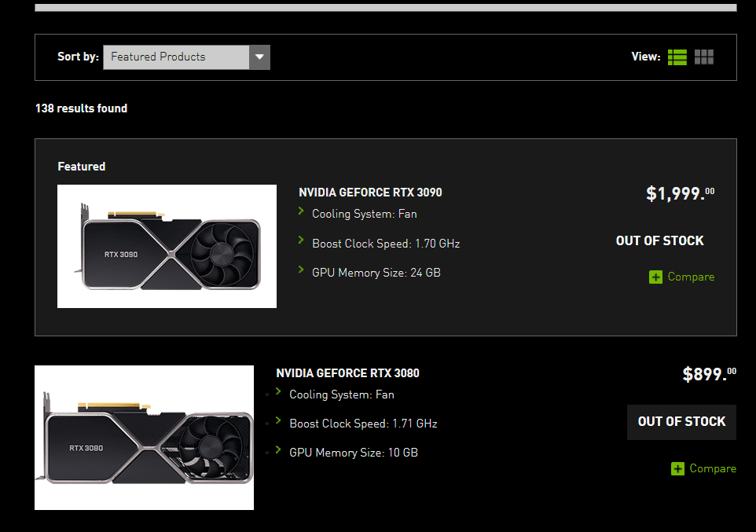Click the RTX 3090 Compare plus icon
This screenshot has height=532, width=756.
tap(655, 277)
